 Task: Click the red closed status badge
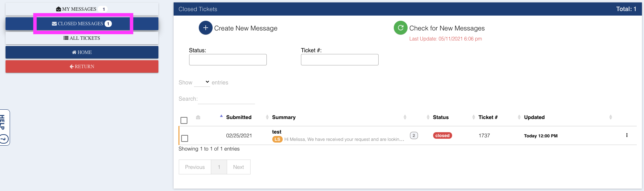point(442,136)
